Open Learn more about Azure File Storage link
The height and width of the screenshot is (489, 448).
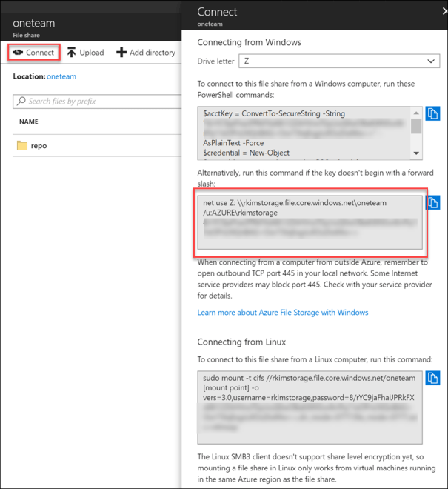click(x=283, y=313)
